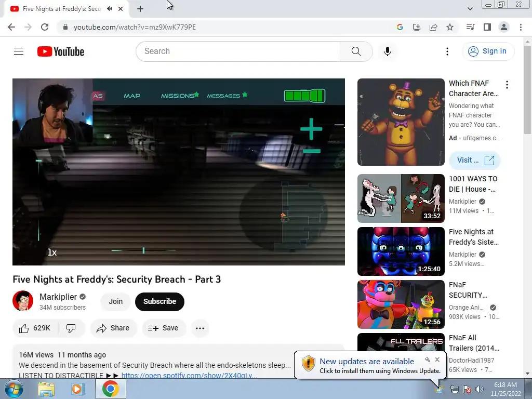Click the install/download page icon in address bar
The height and width of the screenshot is (399, 532).
coord(417,27)
